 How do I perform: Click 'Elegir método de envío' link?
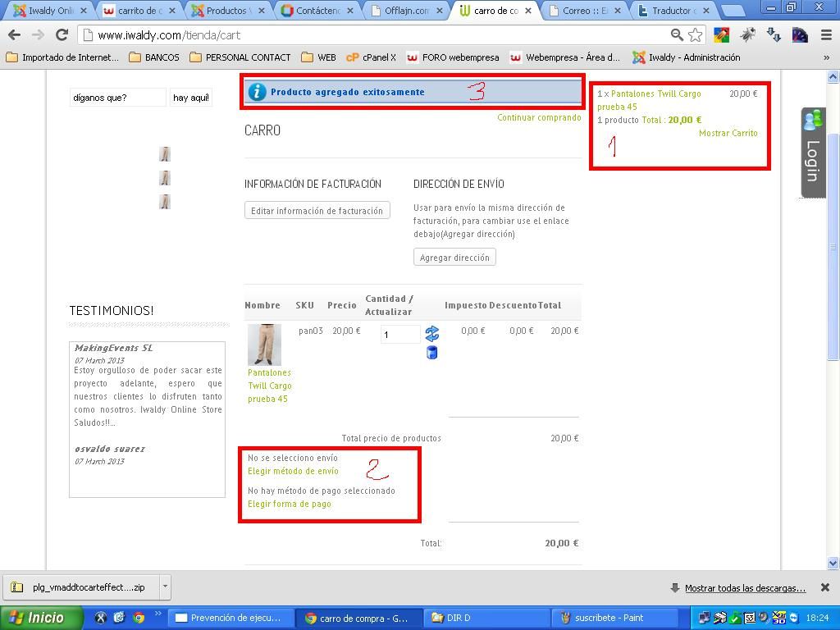tap(293, 471)
